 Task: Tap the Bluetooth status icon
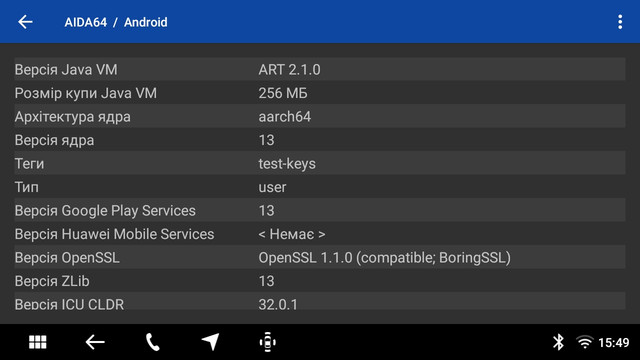(558, 342)
